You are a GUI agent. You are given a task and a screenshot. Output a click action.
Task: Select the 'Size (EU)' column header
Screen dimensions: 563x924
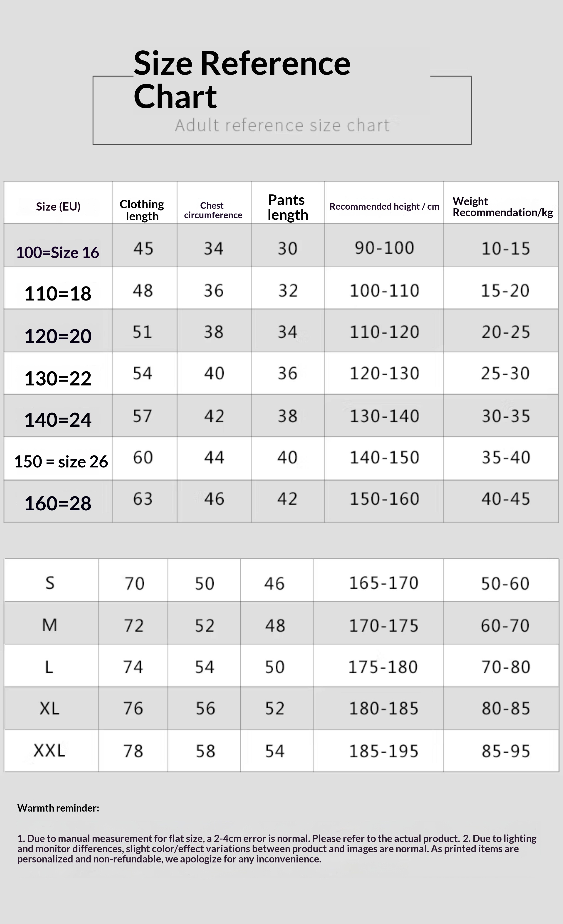[58, 206]
